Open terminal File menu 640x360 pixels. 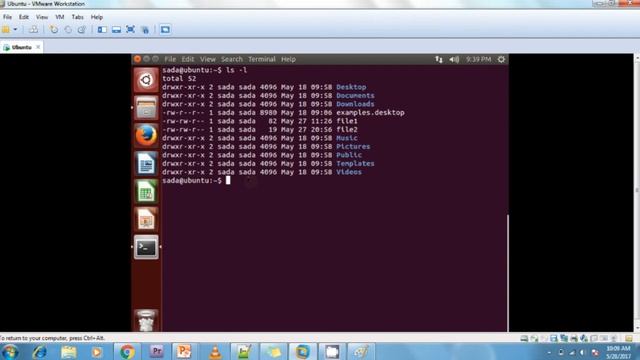click(170, 59)
